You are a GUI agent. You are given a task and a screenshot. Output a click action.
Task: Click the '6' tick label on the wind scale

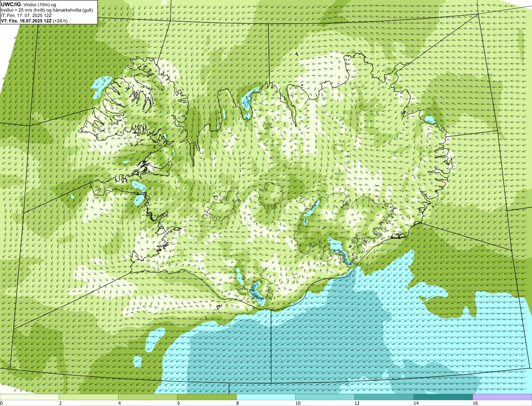click(178, 403)
